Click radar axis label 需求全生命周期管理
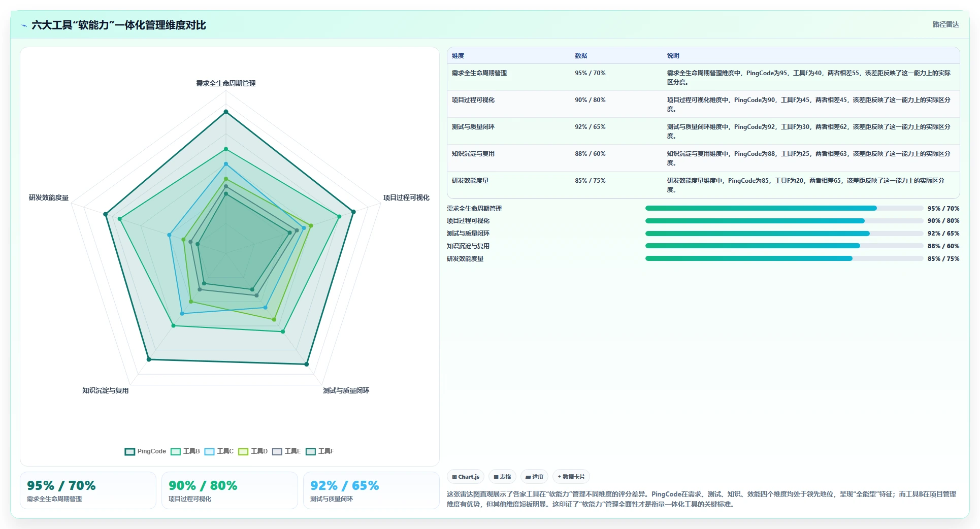Viewport: 980px width, 529px height. point(226,83)
